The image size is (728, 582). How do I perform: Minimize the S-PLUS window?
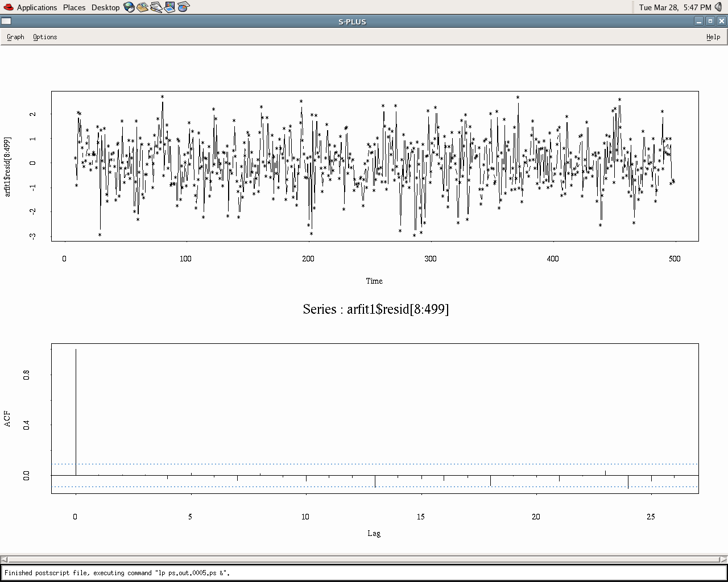[699, 22]
